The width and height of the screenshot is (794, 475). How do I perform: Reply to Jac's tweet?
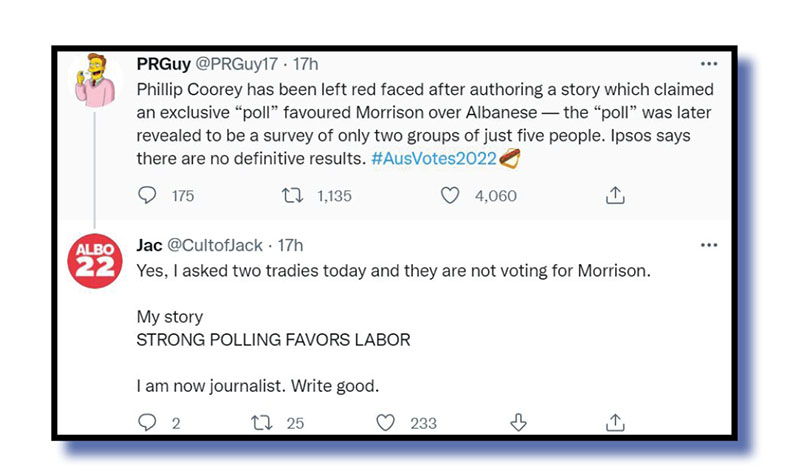point(147,423)
